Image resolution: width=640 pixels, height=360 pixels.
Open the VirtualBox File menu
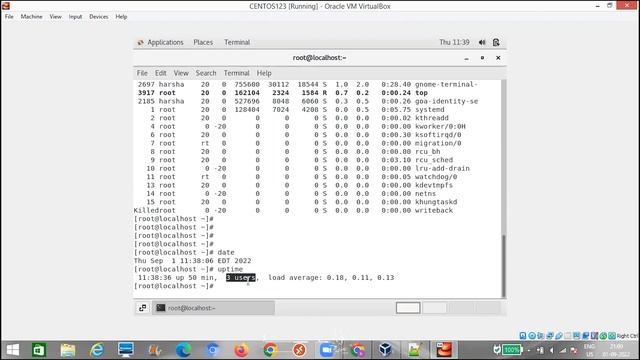click(9, 17)
